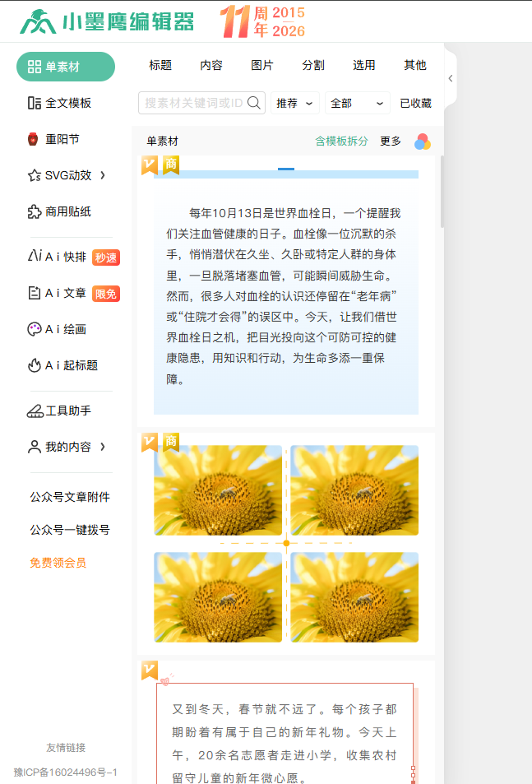The width and height of the screenshot is (532, 784).
Task: Click the VIP badge on the 血栓日 card
Action: [x=150, y=165]
